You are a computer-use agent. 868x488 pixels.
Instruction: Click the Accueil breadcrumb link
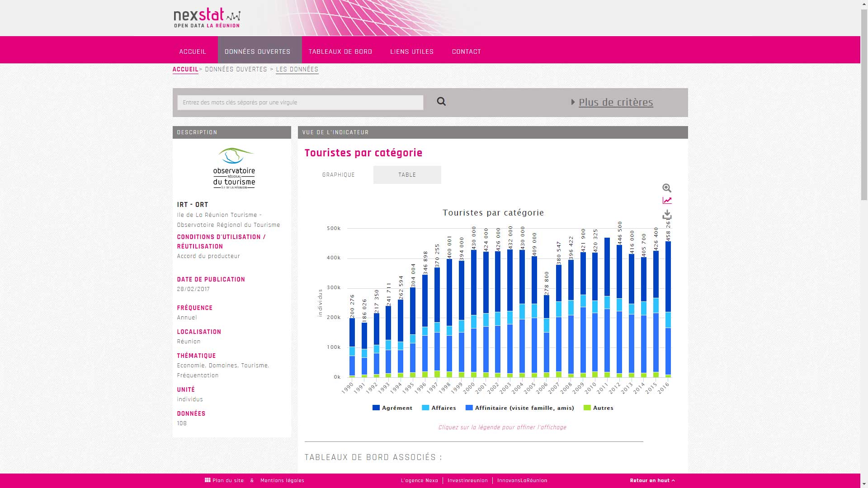(x=185, y=70)
